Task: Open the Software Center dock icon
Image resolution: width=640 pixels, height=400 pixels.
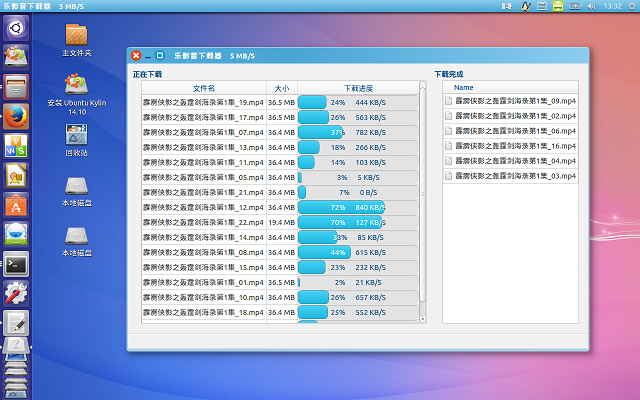Action: (16, 205)
